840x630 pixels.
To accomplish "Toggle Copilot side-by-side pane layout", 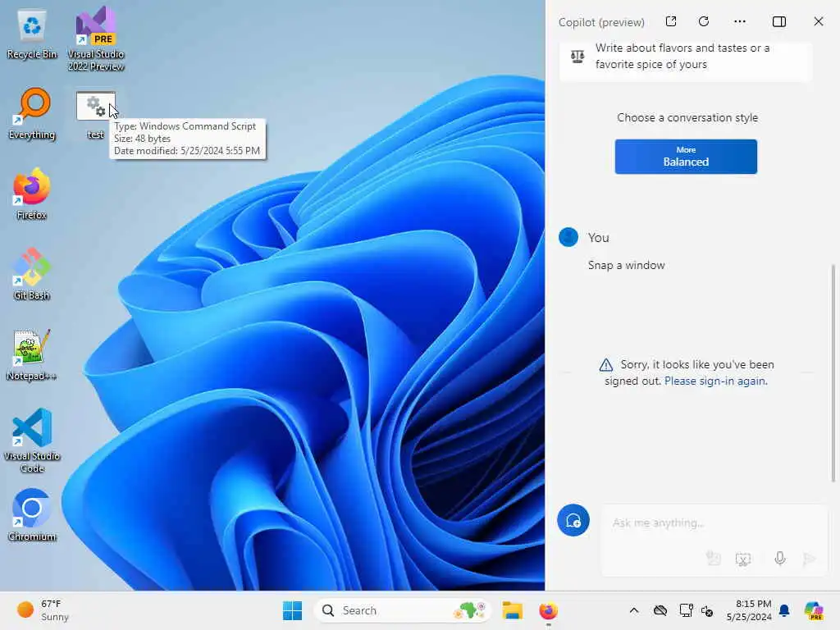I will 779,21.
